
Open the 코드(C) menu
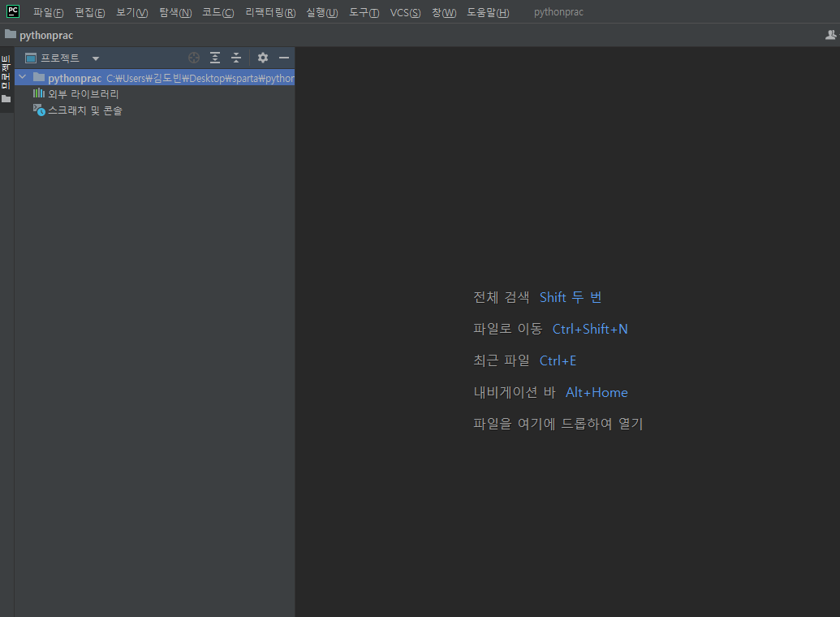218,12
